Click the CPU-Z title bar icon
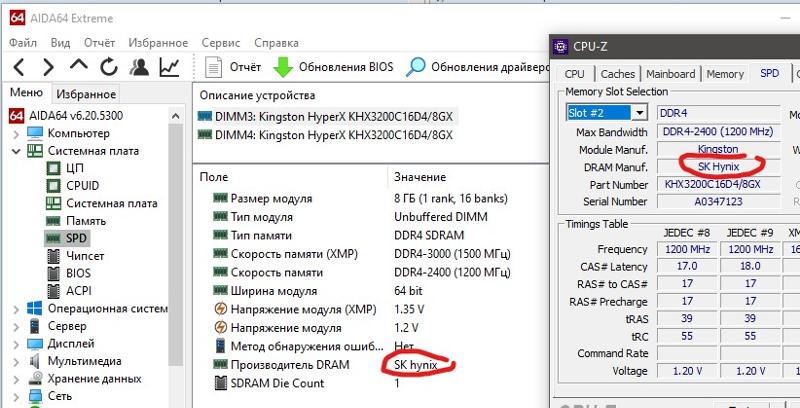This screenshot has height=408, width=800. click(x=560, y=46)
